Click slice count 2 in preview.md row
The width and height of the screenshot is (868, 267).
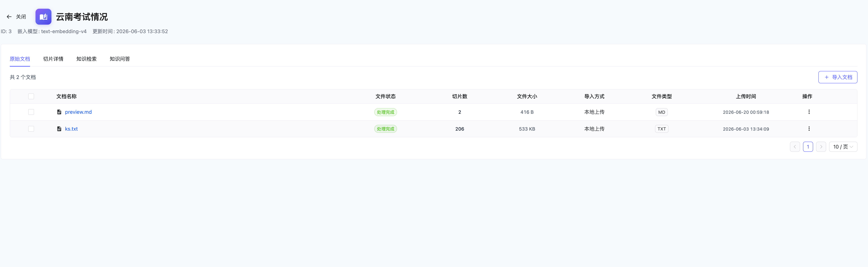460,112
